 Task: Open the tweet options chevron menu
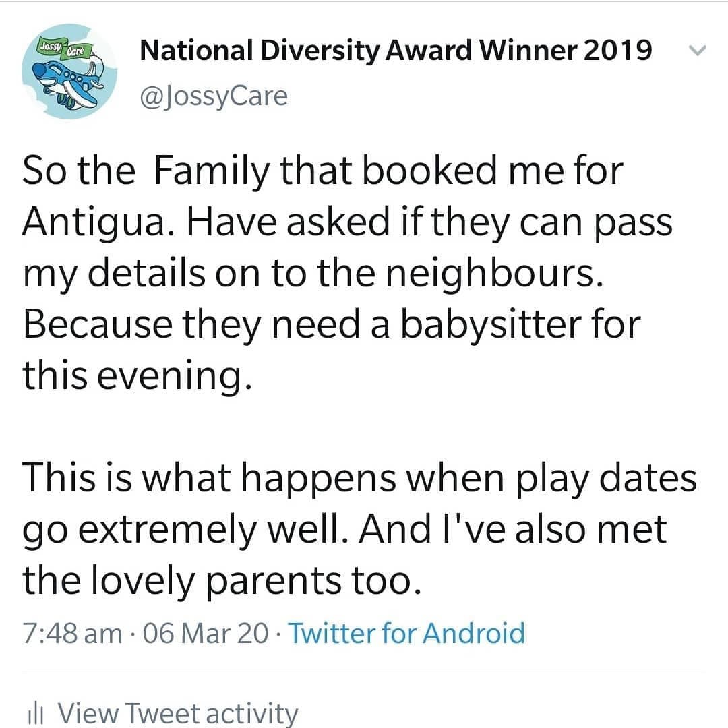pos(697,50)
